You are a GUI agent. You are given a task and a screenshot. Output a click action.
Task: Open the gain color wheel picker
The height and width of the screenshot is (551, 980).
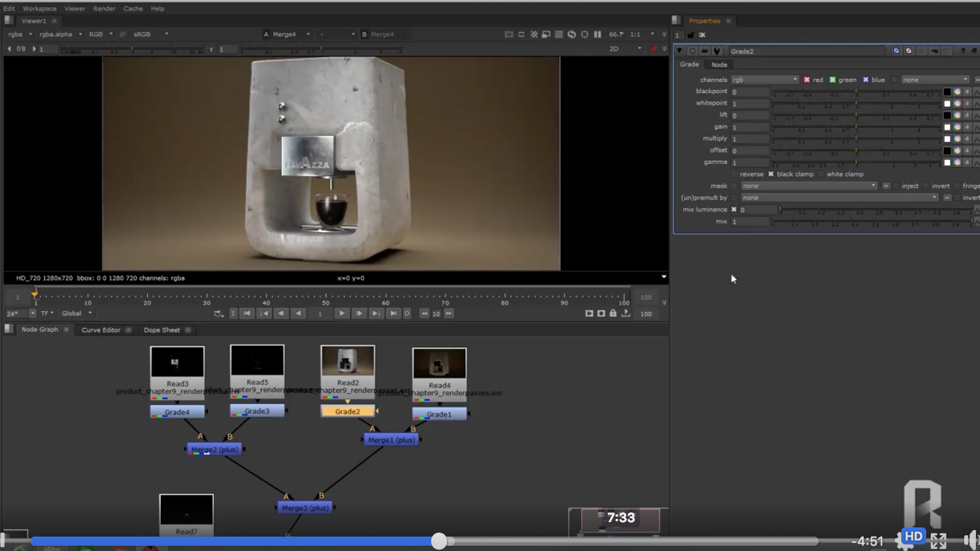click(x=957, y=127)
